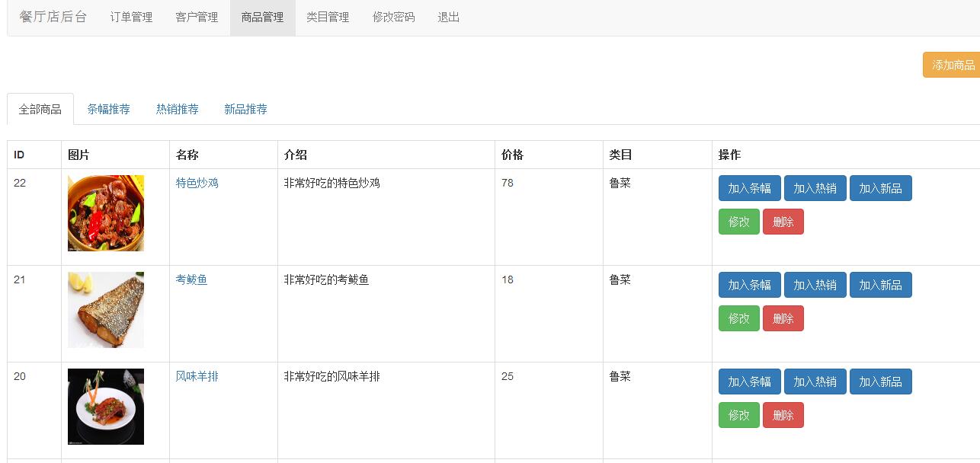Image resolution: width=980 pixels, height=463 pixels.
Task: Click the 风味羊排 dish thumbnail
Action: click(x=106, y=407)
